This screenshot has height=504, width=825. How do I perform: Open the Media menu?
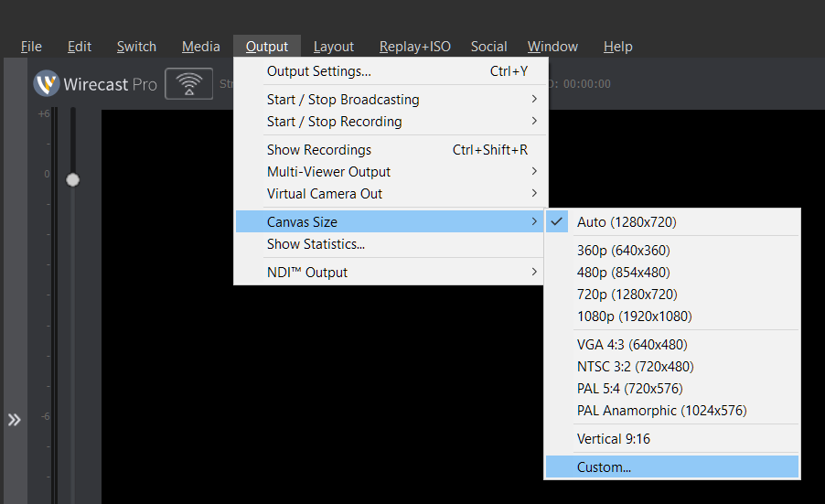pos(201,47)
